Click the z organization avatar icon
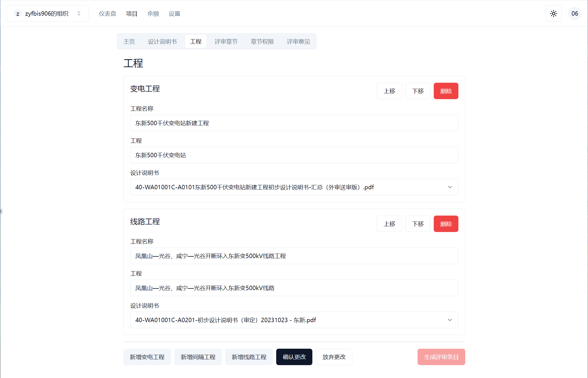Image resolution: width=588 pixels, height=378 pixels. 18,13
